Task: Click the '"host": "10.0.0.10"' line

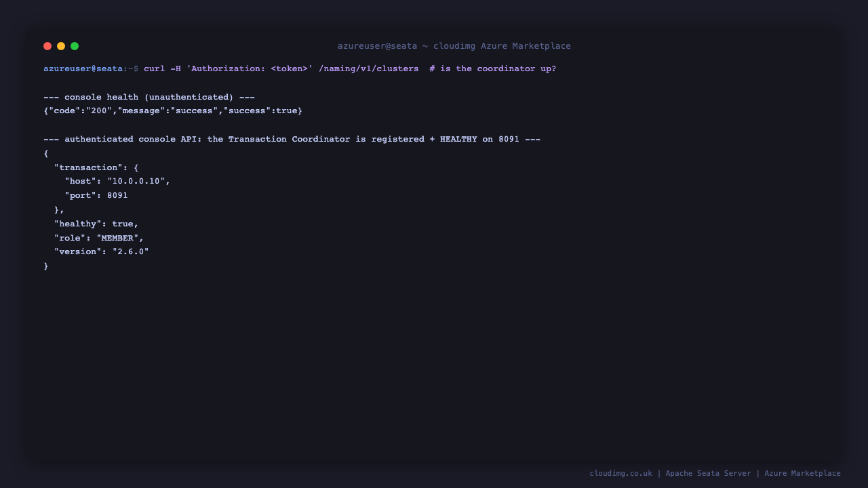Action: click(x=118, y=182)
